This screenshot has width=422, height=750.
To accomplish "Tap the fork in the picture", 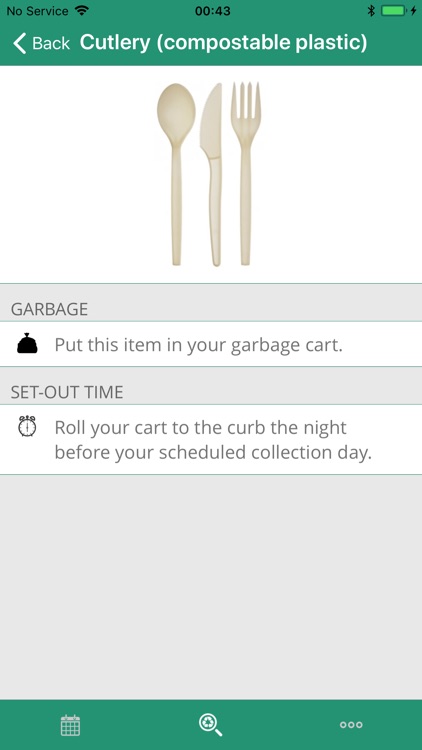I will pos(246,174).
